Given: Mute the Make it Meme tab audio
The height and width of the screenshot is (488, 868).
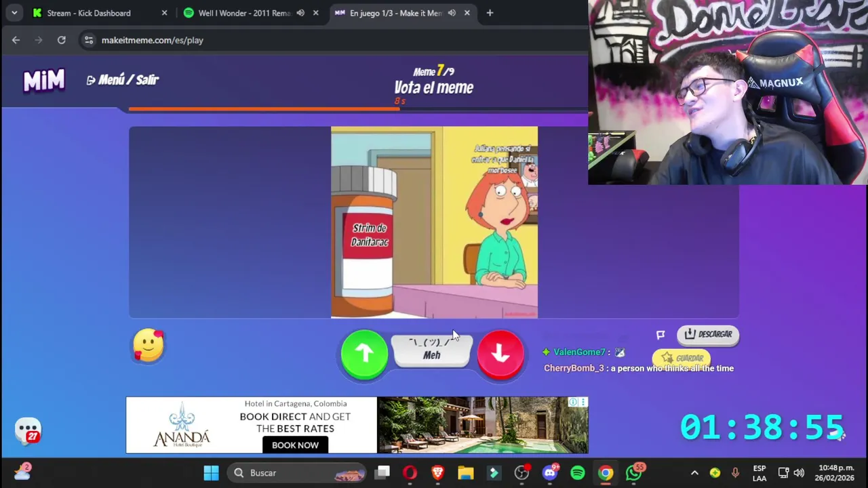Looking at the screenshot, I should pyautogui.click(x=452, y=13).
